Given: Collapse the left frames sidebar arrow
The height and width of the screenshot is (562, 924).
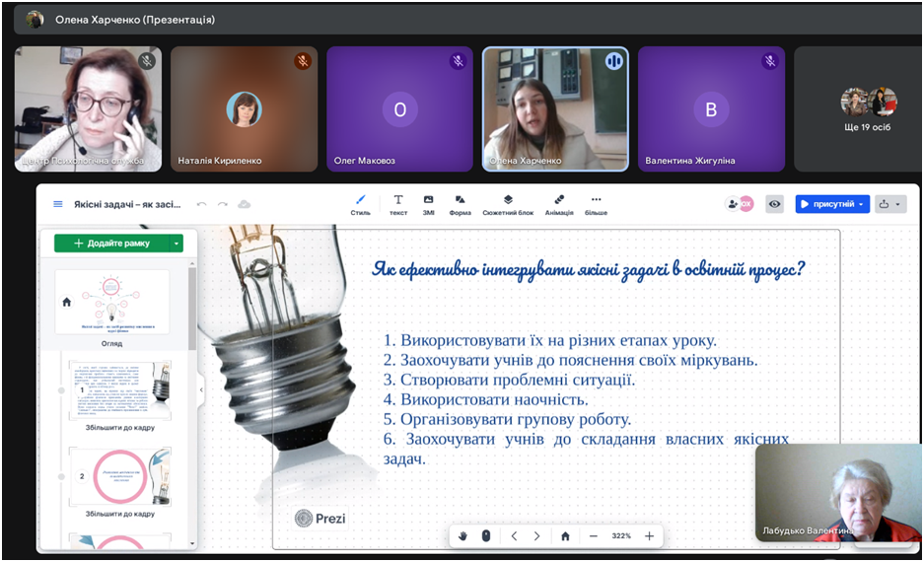Looking at the screenshot, I should (x=201, y=390).
